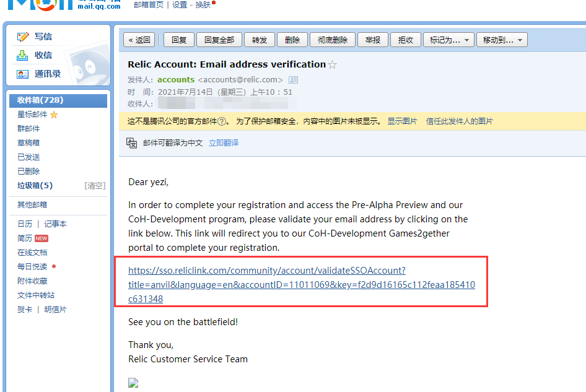This screenshot has height=392, width=586.
Task: Open the 标记为 dropdown
Action: coord(448,40)
